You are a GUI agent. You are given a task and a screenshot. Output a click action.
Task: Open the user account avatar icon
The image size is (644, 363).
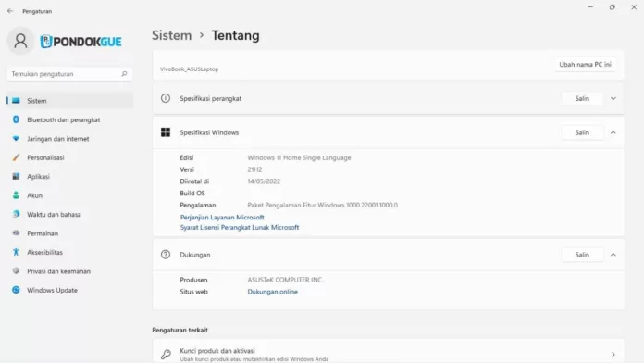[x=20, y=41]
